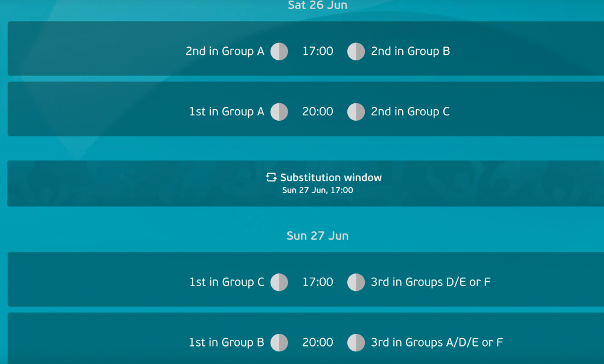Click the 1st in Group A label
The image size is (604, 364).
click(226, 112)
